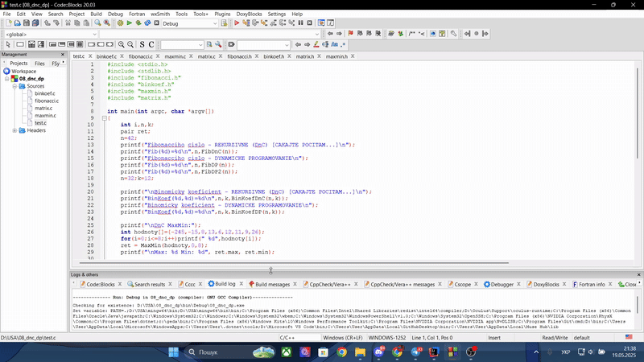Switch to the fibonacci.c editor tab

140,56
